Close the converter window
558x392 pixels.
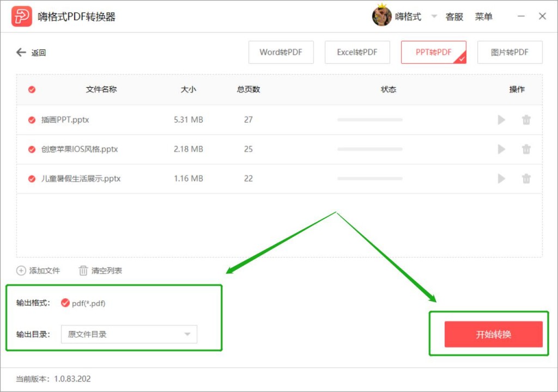pyautogui.click(x=542, y=16)
